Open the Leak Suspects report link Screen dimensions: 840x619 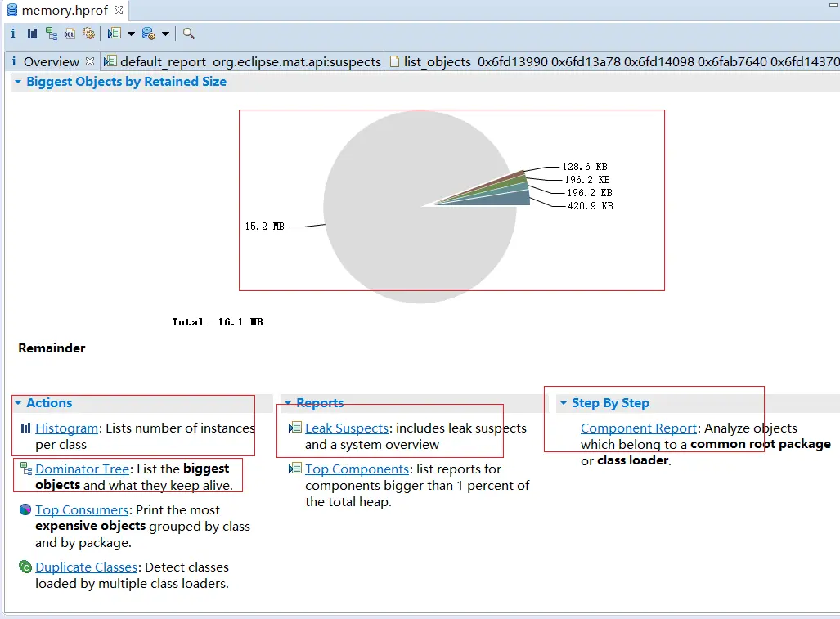click(x=347, y=428)
